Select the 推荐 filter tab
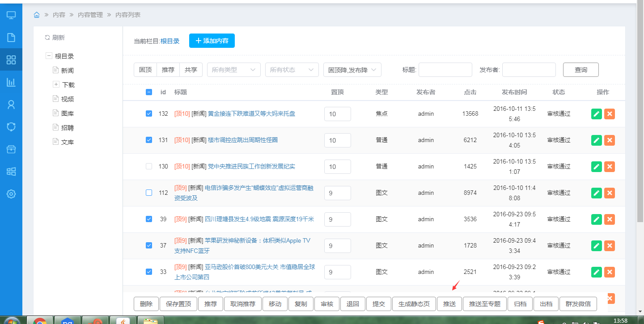 (168, 70)
